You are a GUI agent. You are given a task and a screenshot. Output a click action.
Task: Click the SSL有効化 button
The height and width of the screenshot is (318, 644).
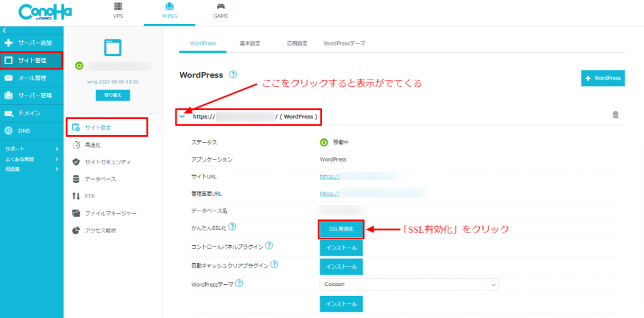coord(341,230)
